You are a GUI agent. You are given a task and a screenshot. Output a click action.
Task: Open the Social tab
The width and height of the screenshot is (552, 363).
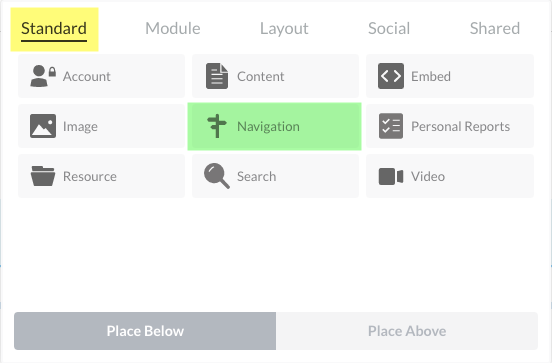coord(389,29)
